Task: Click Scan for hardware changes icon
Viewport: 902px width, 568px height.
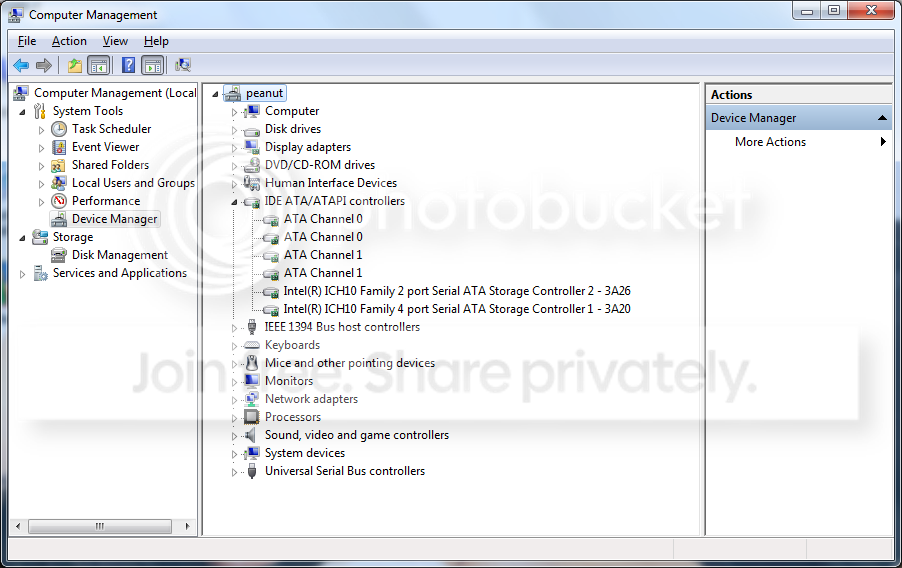Action: (x=183, y=66)
